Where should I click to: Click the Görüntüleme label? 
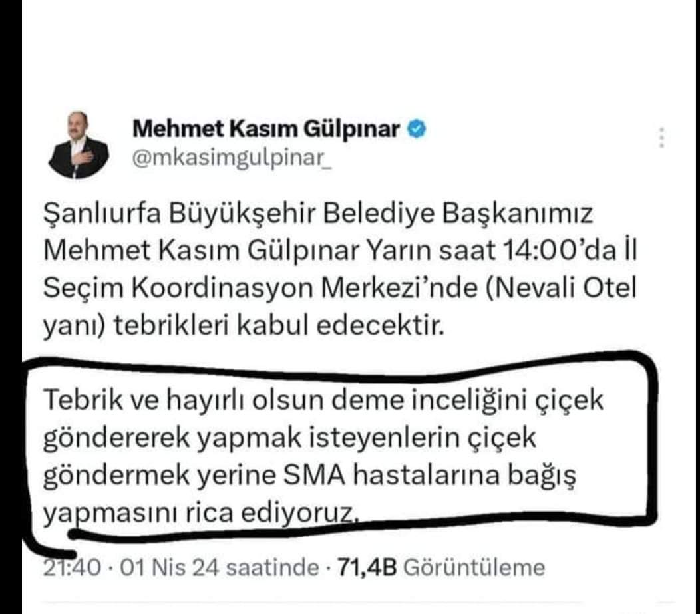point(474,568)
